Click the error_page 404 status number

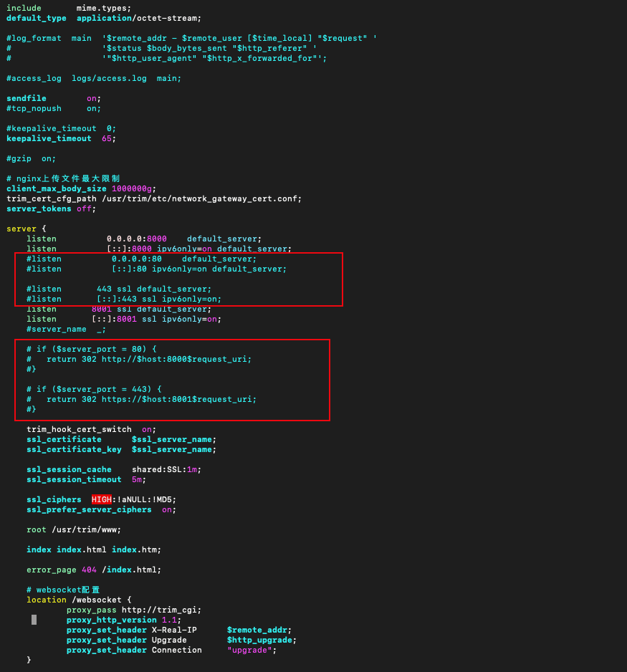[89, 570]
